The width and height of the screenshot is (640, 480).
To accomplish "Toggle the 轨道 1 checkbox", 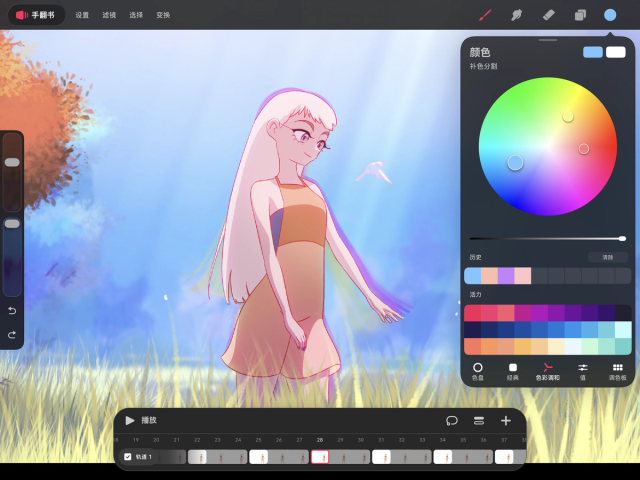I will click(128, 457).
